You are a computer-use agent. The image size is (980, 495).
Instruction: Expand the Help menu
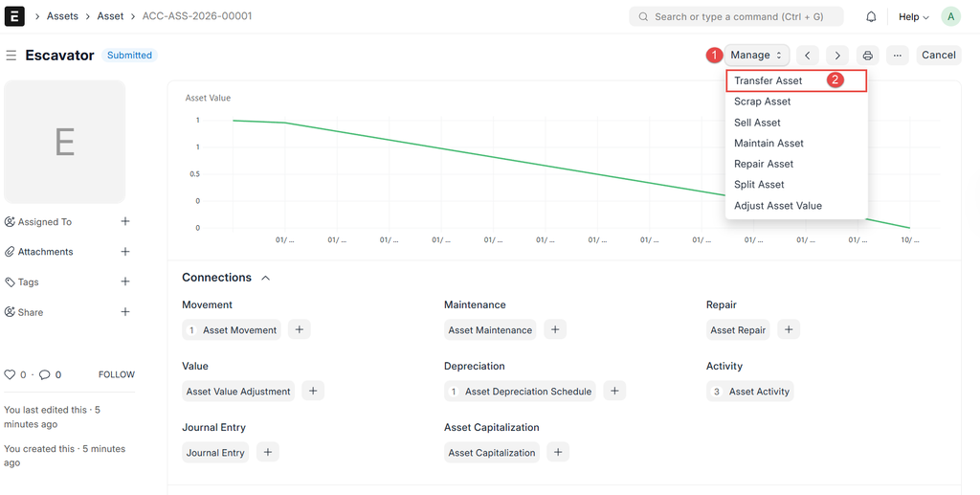[913, 16]
